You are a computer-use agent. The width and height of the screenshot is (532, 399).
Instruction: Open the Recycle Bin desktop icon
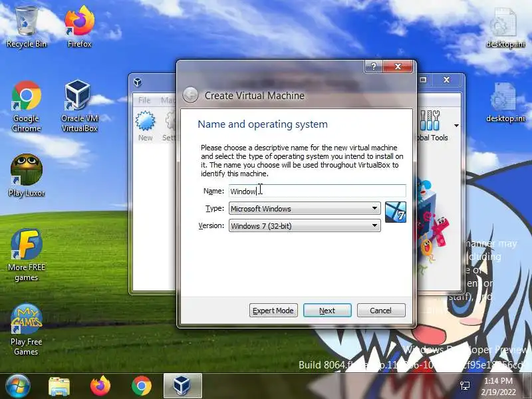[26, 27]
